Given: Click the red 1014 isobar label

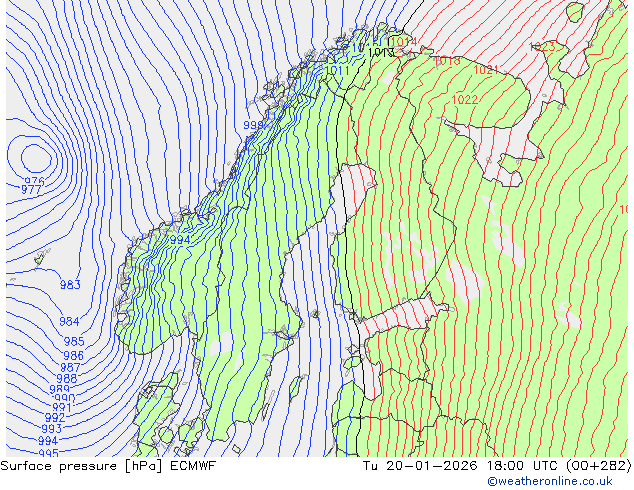Looking at the screenshot, I should tap(404, 41).
